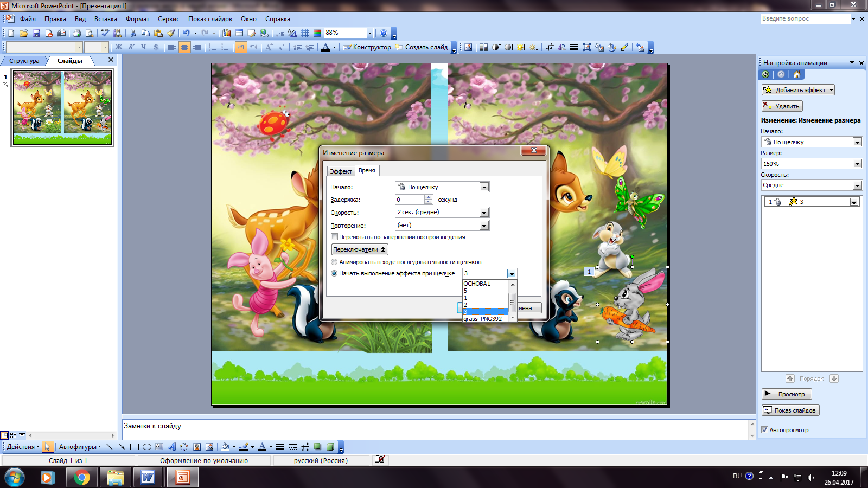The width and height of the screenshot is (868, 488).
Task: Click the Задержка seconds input field
Action: coord(409,200)
